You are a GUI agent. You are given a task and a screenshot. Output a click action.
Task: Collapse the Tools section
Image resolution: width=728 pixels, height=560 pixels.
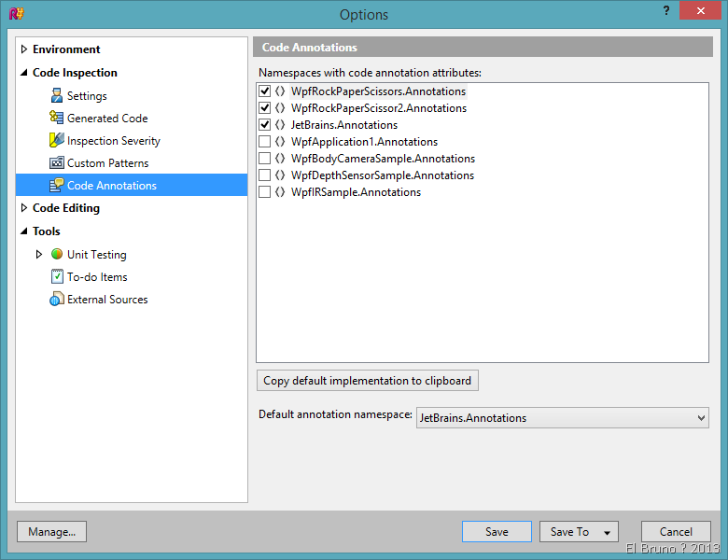[x=24, y=231]
